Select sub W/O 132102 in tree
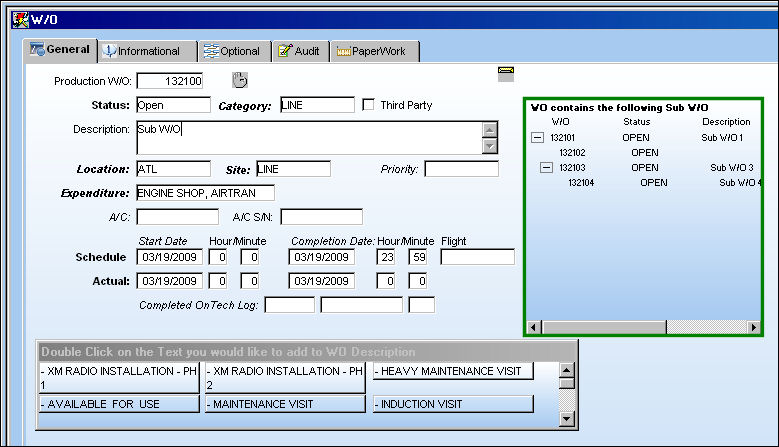The height and width of the screenshot is (447, 779). tap(572, 152)
